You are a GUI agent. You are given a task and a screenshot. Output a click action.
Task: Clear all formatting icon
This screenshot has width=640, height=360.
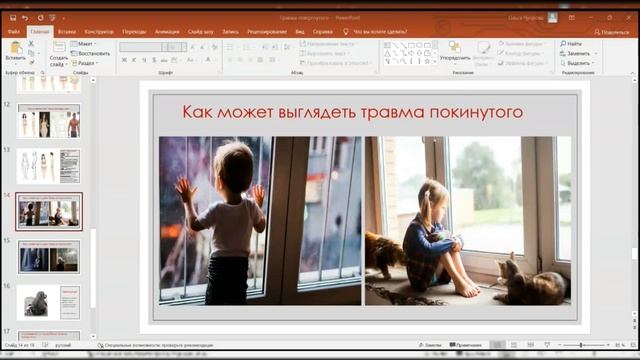[x=214, y=47]
